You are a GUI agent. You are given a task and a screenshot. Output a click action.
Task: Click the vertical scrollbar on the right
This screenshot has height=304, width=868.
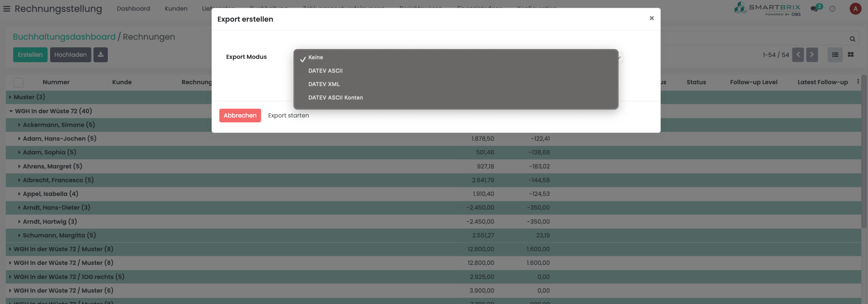pyautogui.click(x=864, y=151)
